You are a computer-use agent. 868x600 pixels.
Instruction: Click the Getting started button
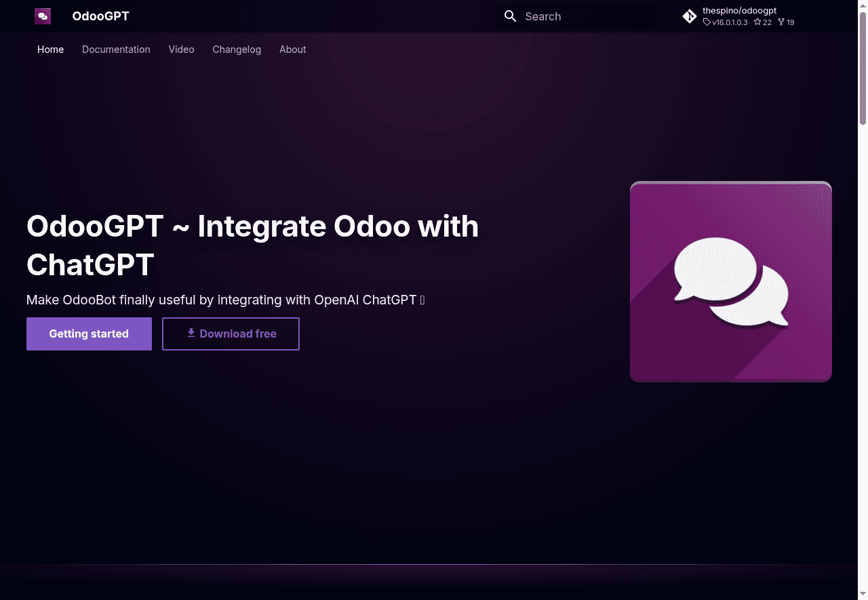point(89,334)
